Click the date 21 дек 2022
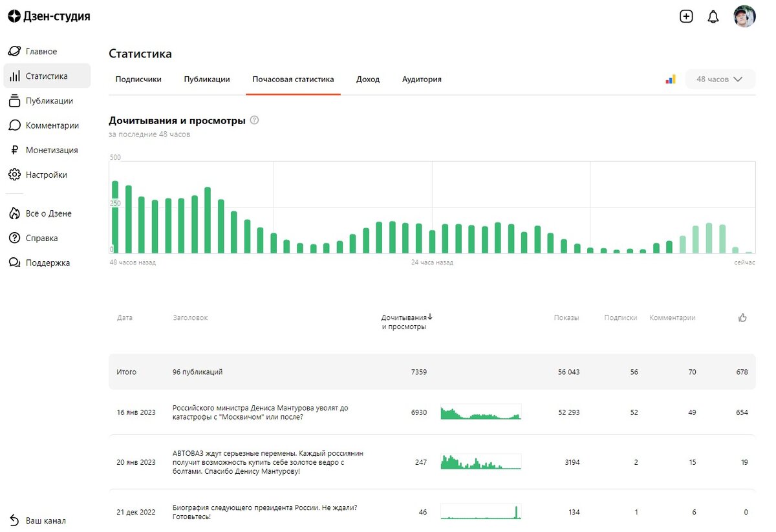The width and height of the screenshot is (776, 532). click(136, 512)
